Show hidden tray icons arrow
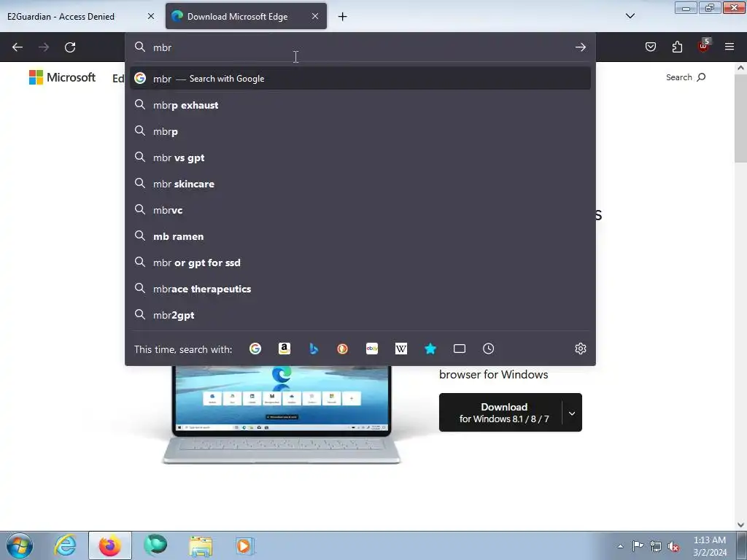This screenshot has width=747, height=560. pos(620,546)
